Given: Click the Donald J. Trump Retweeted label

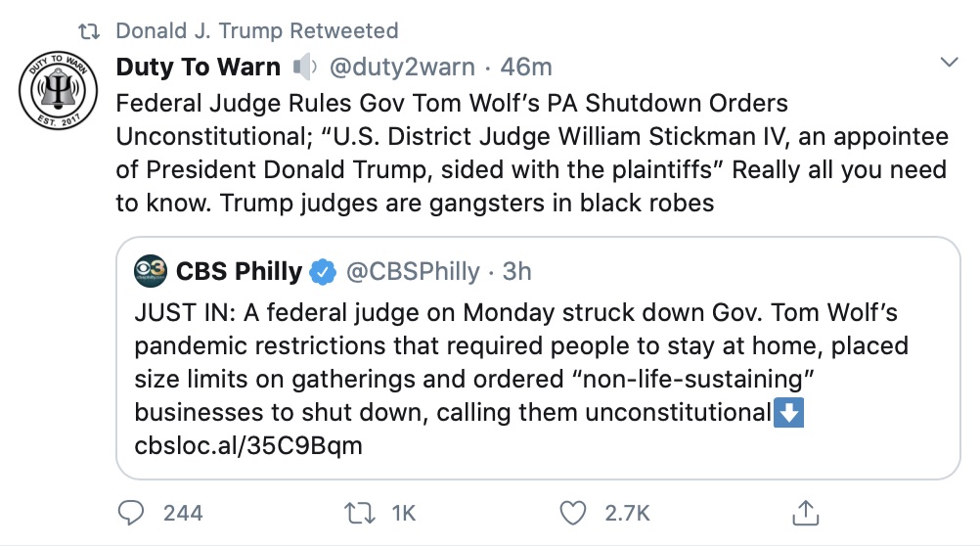Looking at the screenshot, I should pyautogui.click(x=257, y=31).
